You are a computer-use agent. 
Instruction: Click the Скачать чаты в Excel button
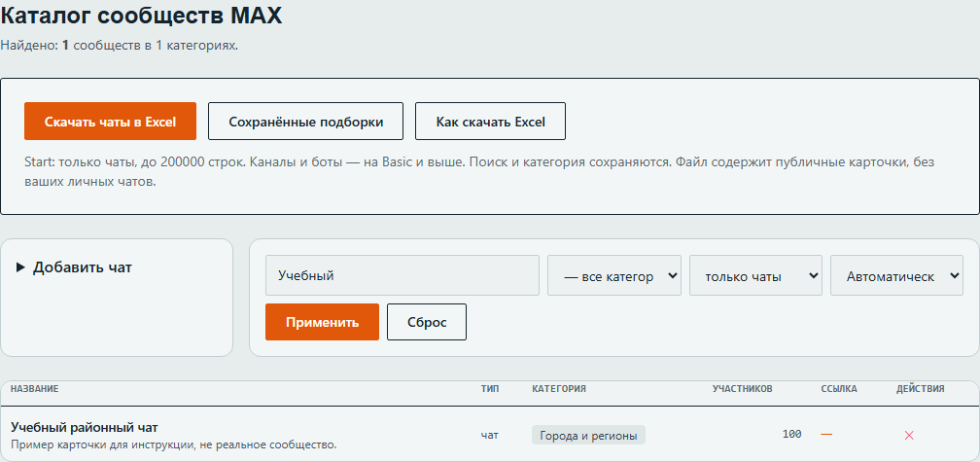pyautogui.click(x=110, y=122)
